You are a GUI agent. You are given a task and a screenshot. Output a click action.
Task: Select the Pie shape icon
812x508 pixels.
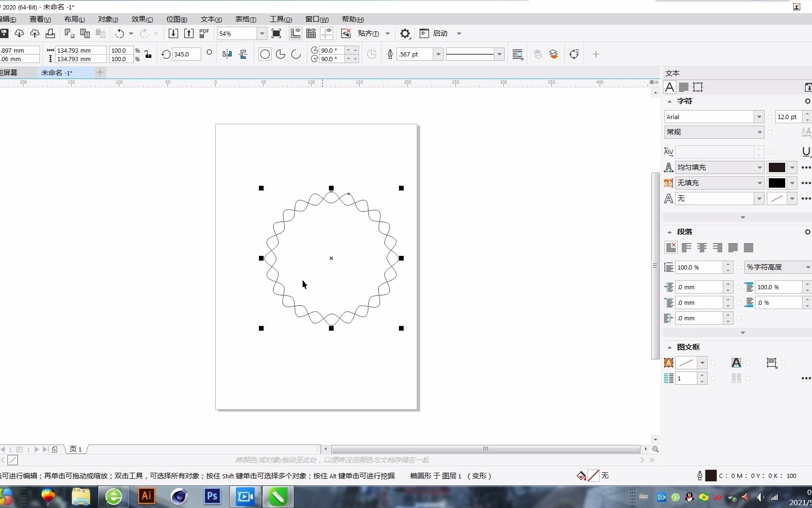point(281,54)
